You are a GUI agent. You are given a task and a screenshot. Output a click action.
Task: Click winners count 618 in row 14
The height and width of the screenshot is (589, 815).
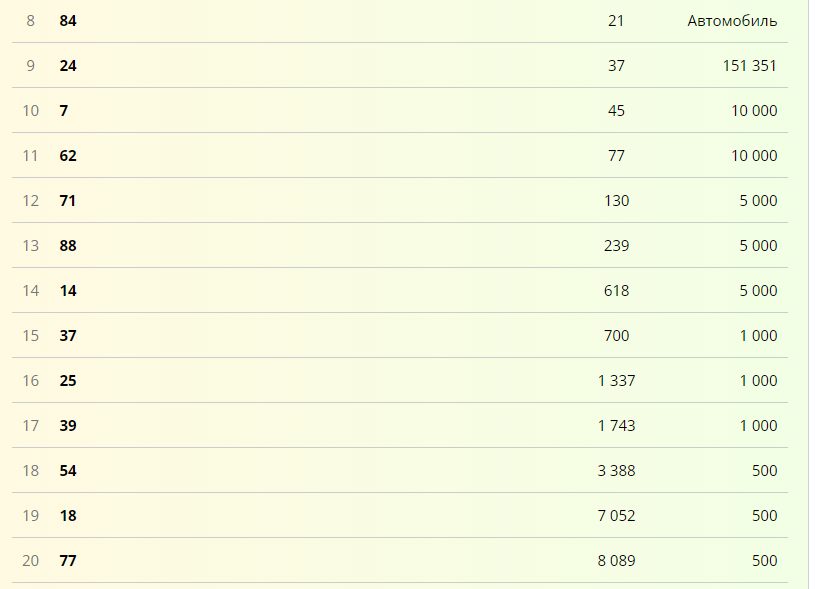tap(617, 291)
